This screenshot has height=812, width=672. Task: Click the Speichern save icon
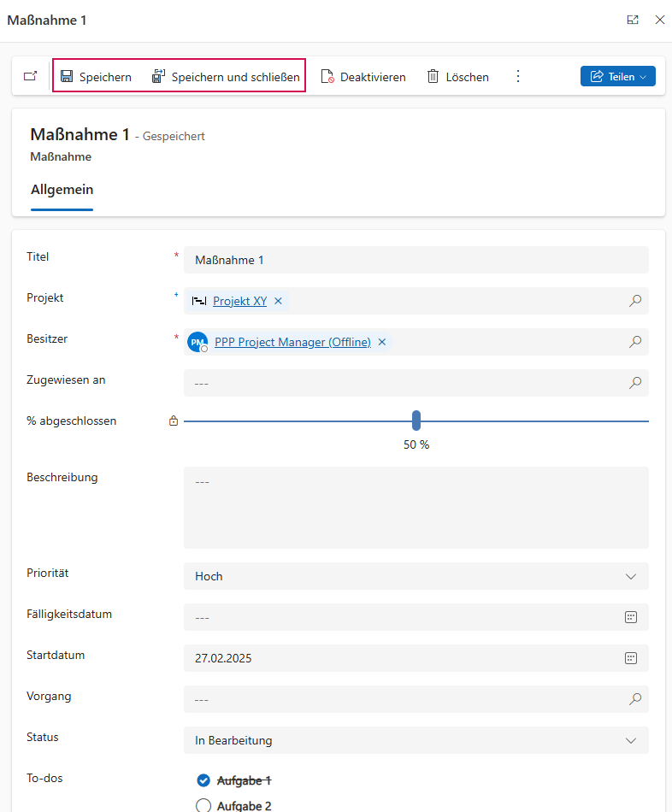pyautogui.click(x=67, y=77)
